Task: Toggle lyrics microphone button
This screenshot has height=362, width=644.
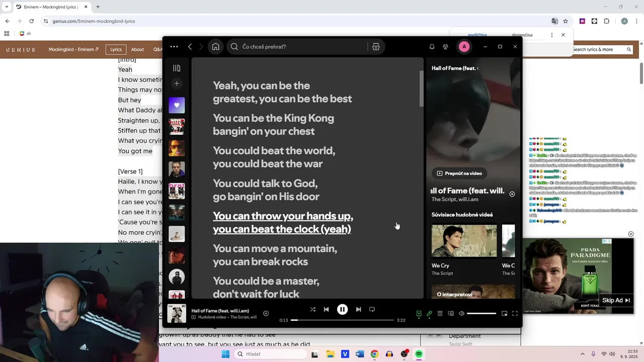Action: 429,313
